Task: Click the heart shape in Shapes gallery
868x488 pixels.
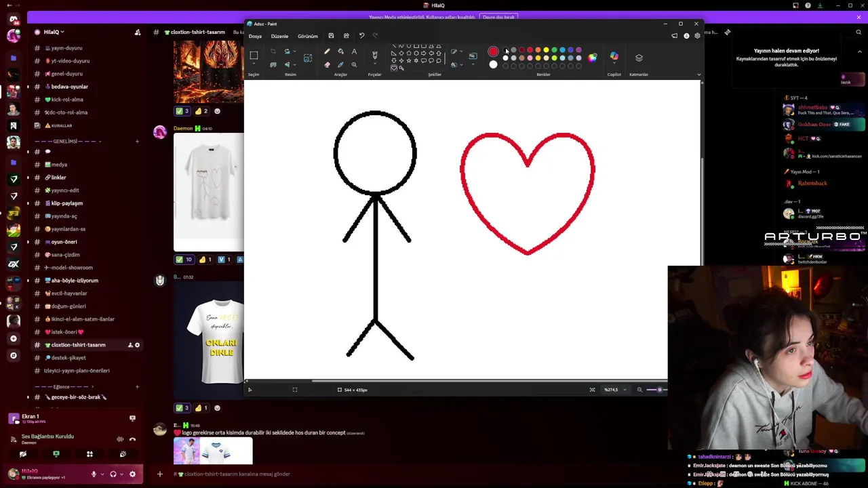Action: 394,68
